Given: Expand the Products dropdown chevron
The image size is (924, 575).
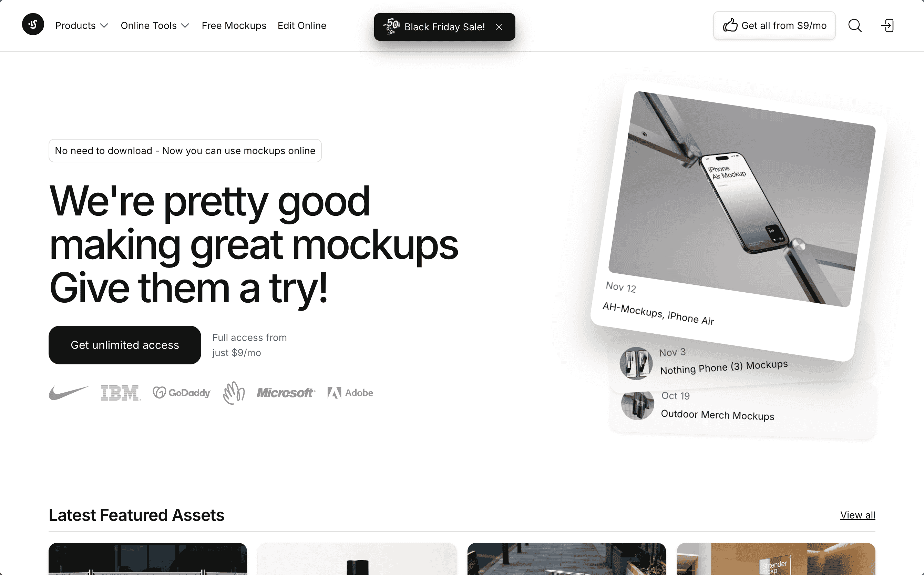Looking at the screenshot, I should pyautogui.click(x=104, y=26).
